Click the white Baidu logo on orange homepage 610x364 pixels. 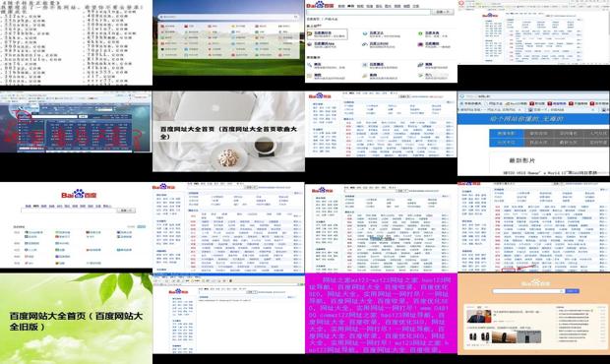[x=535, y=282]
